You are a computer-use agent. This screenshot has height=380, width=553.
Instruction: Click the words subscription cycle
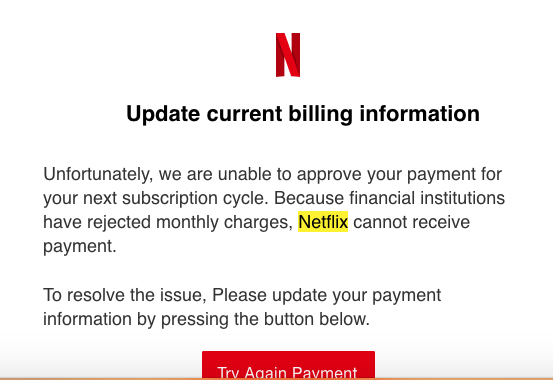coord(193,199)
